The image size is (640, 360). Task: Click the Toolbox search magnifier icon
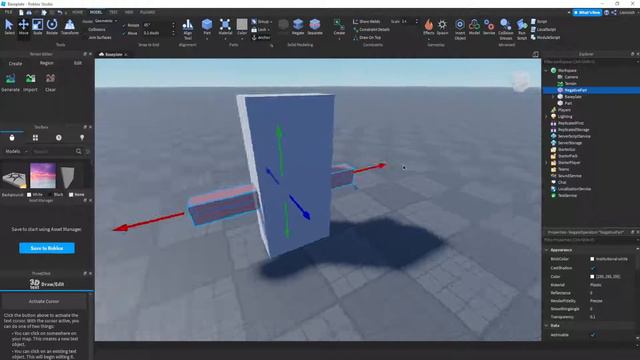click(x=78, y=151)
